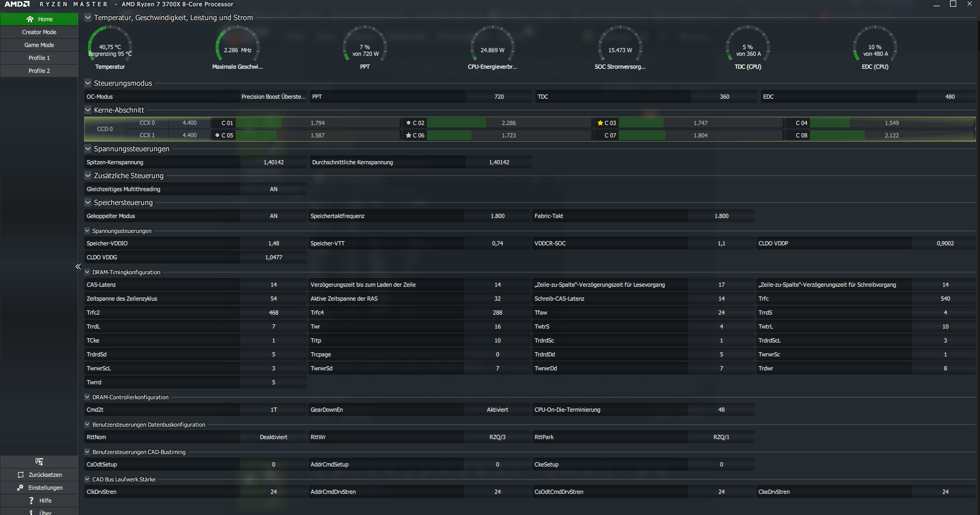Collapse the Temperatur, Geschwindigkeit, Leistung section

88,18
